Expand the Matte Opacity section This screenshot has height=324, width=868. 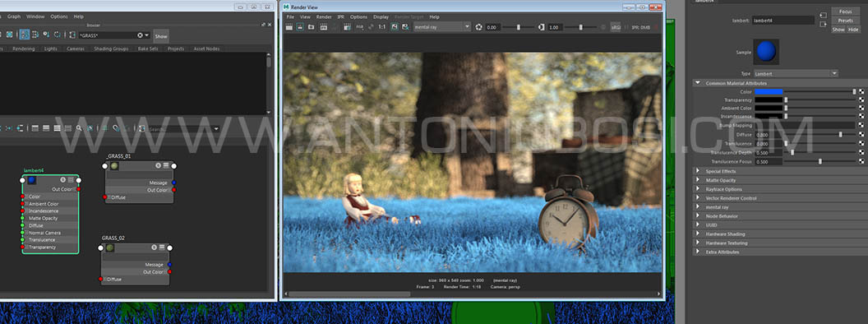pyautogui.click(x=698, y=180)
